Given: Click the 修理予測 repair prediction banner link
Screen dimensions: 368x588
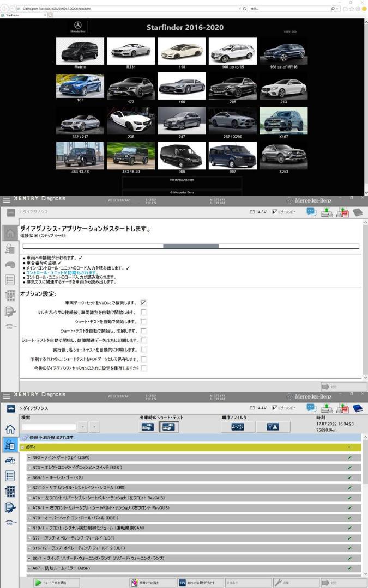Looking at the screenshot, I should coord(52,438).
